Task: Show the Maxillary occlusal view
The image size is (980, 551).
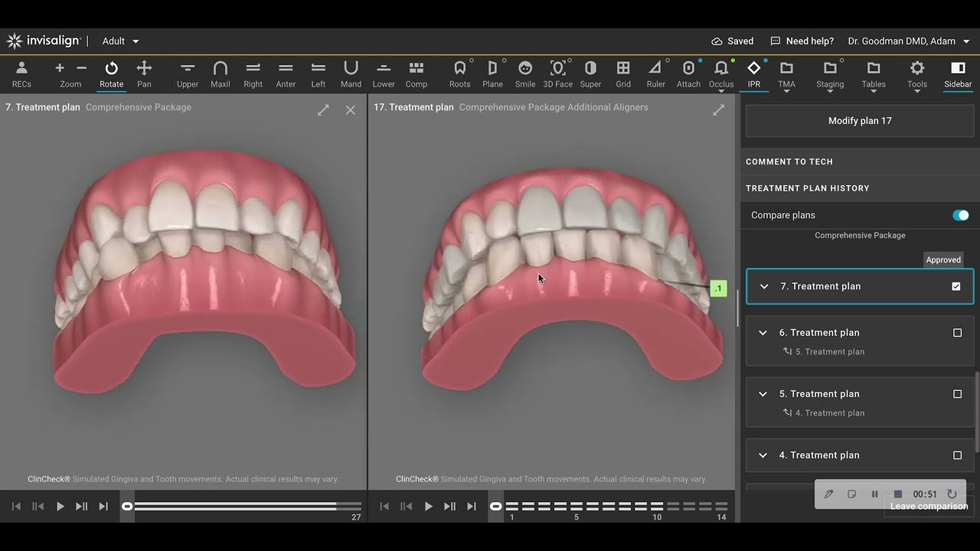Action: (x=220, y=74)
